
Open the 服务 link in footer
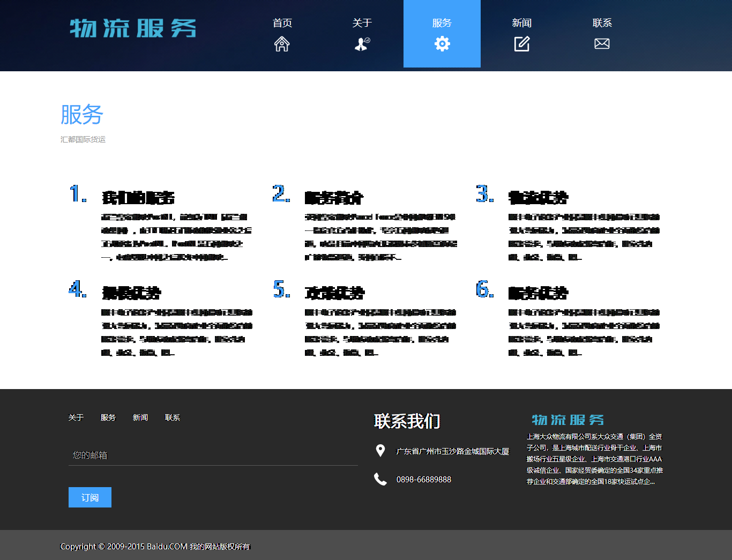click(x=108, y=417)
